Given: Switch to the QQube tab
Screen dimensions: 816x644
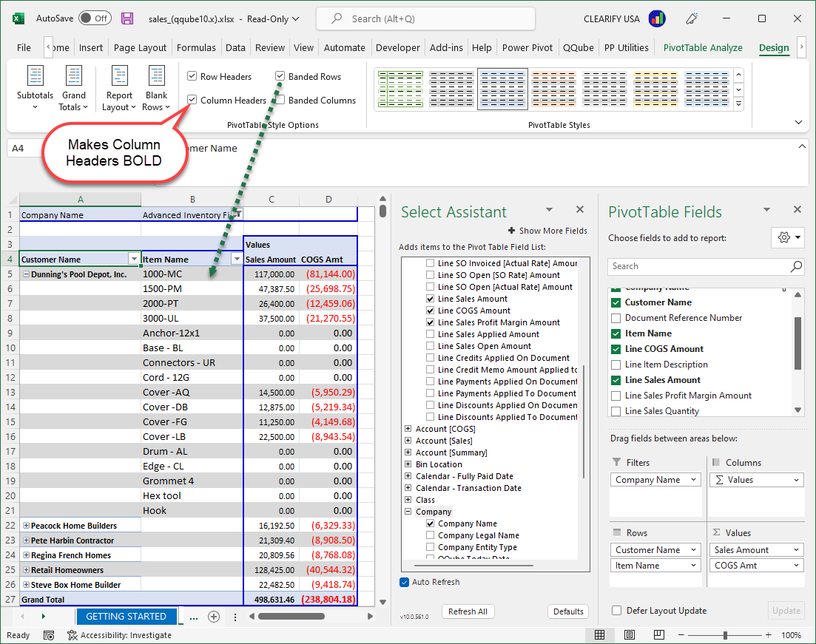Looking at the screenshot, I should click(579, 47).
